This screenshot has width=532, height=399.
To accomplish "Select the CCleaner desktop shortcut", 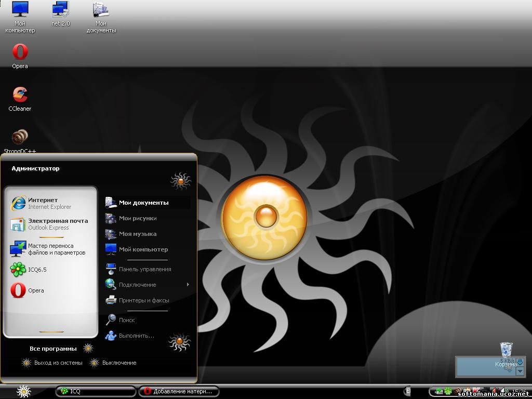I will pos(20,99).
